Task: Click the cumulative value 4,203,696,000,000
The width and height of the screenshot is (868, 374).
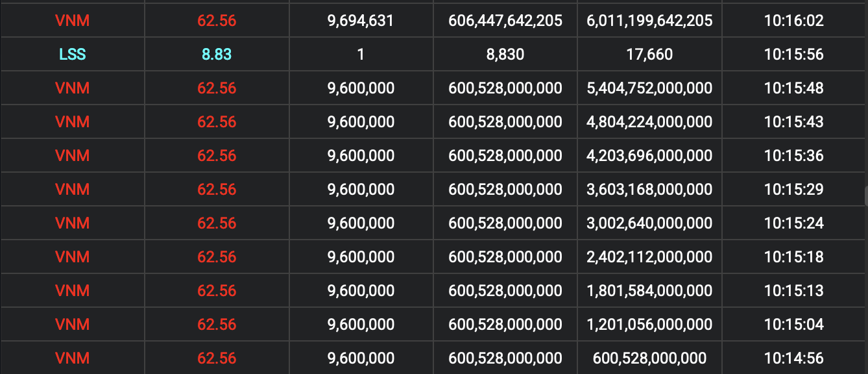Action: pos(649,156)
